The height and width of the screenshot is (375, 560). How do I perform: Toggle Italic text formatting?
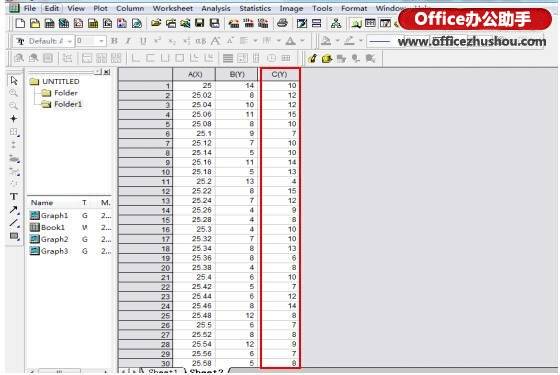(128, 41)
